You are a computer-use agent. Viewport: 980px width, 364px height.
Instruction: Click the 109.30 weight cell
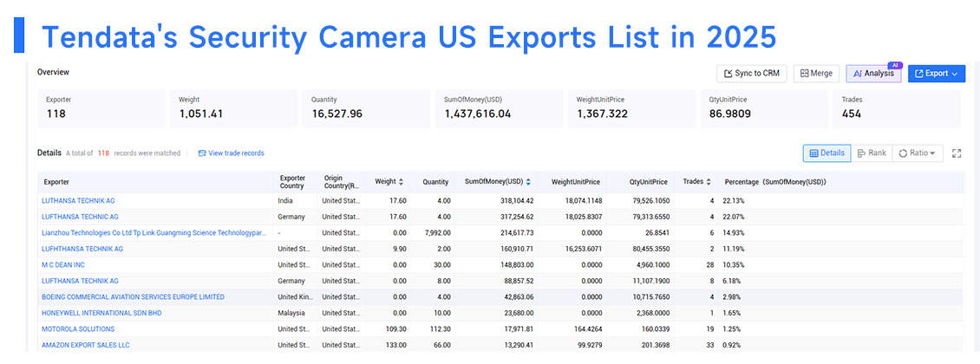(x=396, y=329)
